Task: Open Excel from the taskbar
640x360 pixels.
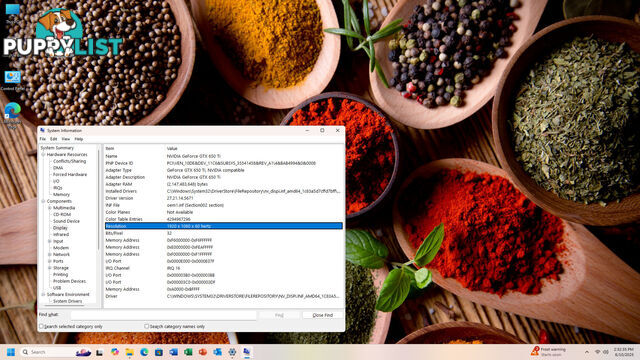Action: [x=188, y=352]
